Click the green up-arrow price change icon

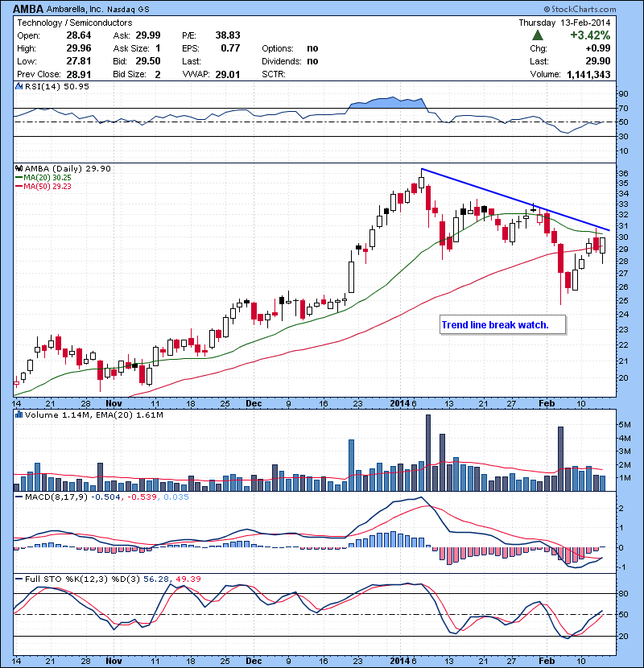pyautogui.click(x=537, y=35)
